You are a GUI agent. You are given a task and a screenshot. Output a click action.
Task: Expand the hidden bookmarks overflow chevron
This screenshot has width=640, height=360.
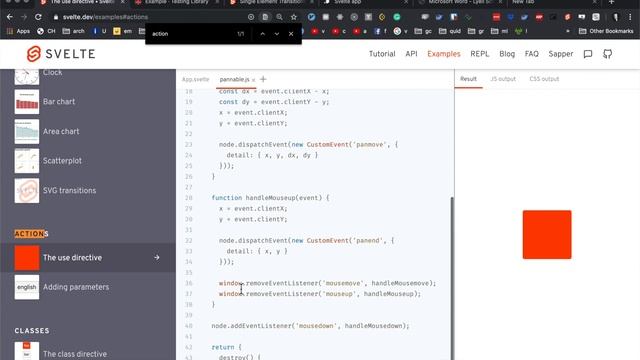click(568, 31)
